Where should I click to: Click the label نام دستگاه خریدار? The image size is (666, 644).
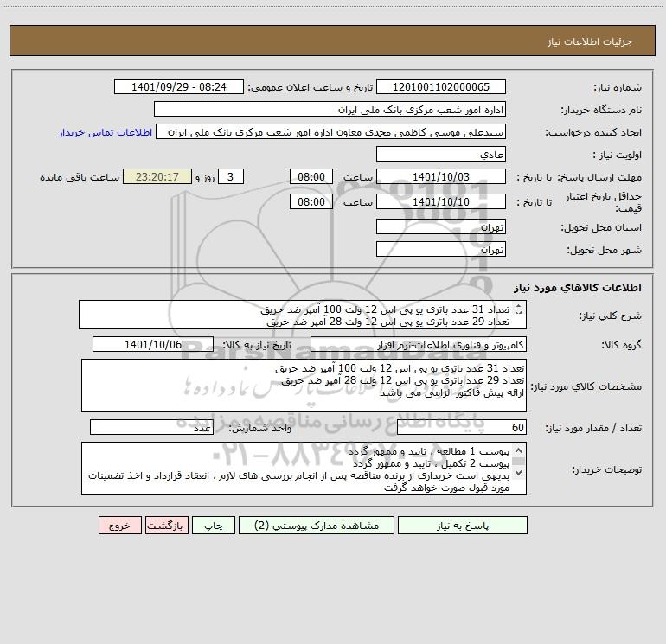point(601,110)
